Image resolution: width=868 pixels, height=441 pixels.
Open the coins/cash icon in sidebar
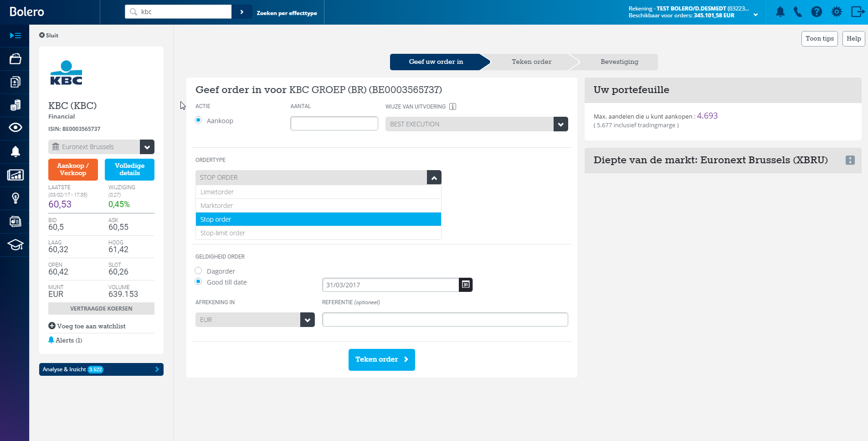pyautogui.click(x=15, y=105)
